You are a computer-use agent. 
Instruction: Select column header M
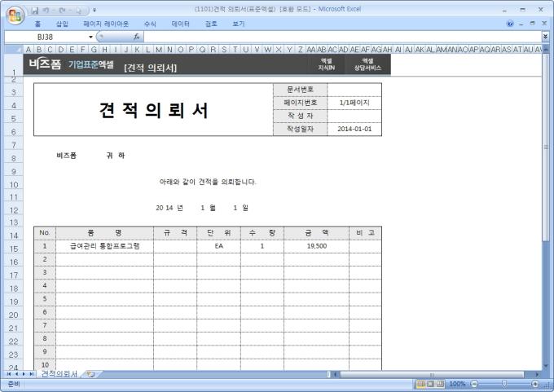point(159,50)
